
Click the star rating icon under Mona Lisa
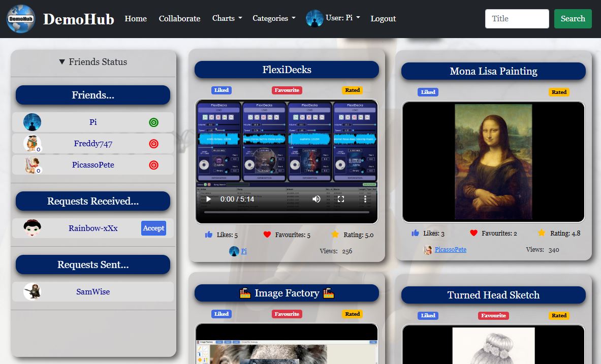[x=542, y=233]
